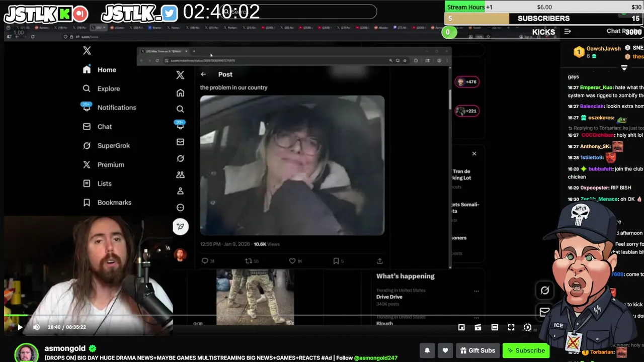Open messages envelope in the post window
This screenshot has height=362, width=644.
click(x=180, y=142)
